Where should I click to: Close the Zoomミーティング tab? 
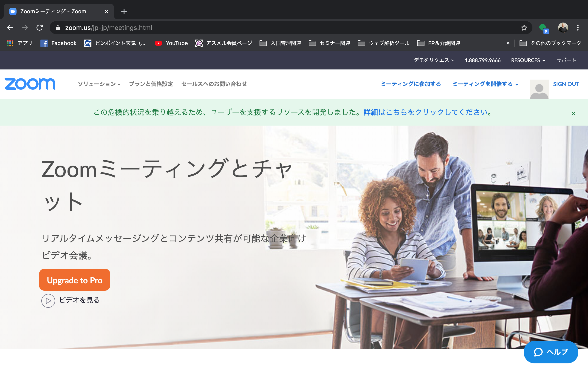point(106,11)
